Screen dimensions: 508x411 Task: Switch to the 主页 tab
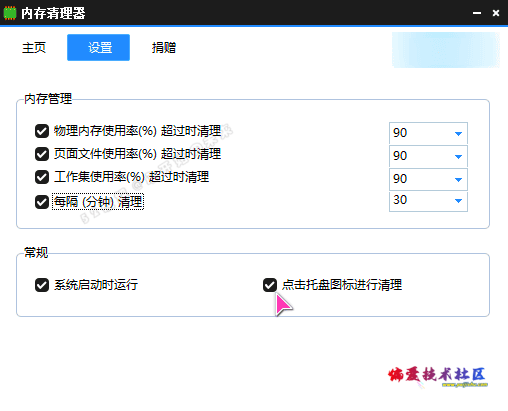coord(34,48)
